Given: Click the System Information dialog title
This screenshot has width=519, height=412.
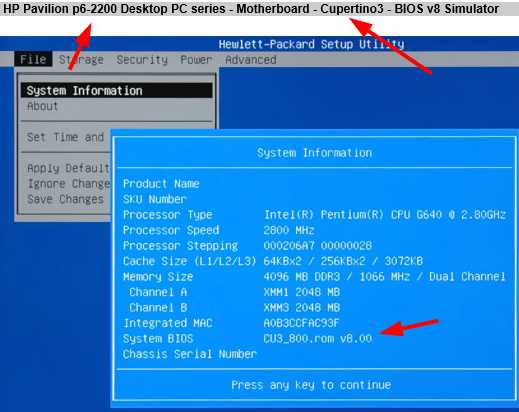Looking at the screenshot, I should click(314, 153).
